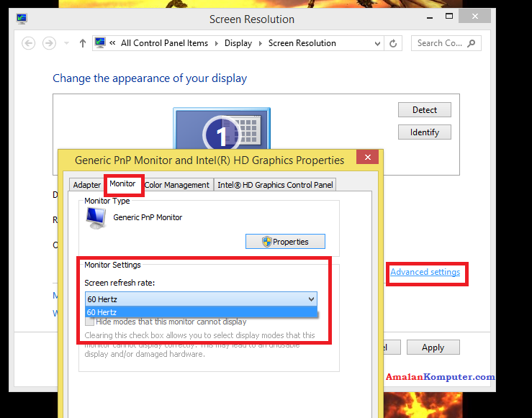The width and height of the screenshot is (532, 418).
Task: Expand arrow after Display breadcrumb
Action: click(260, 43)
